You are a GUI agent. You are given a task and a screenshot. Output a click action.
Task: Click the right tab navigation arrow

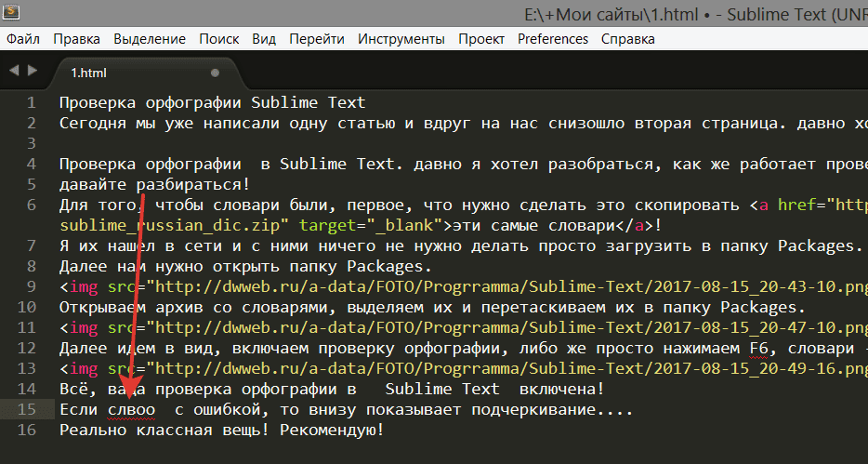tap(33, 71)
